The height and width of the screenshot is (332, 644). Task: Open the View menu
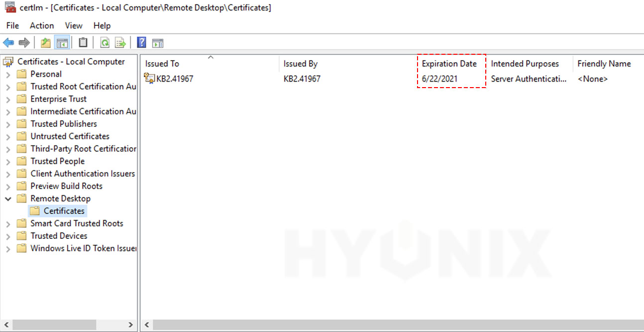73,25
